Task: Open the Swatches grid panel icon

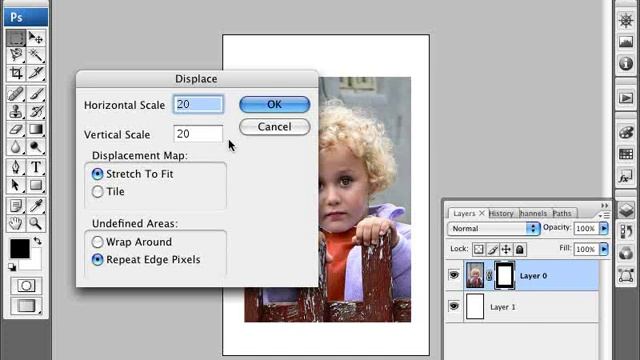Action: pos(626,154)
